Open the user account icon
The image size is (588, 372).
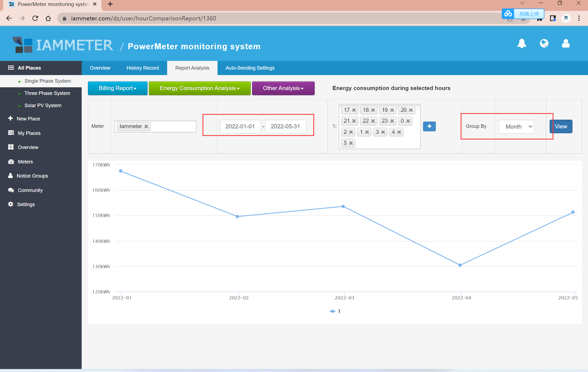click(566, 44)
